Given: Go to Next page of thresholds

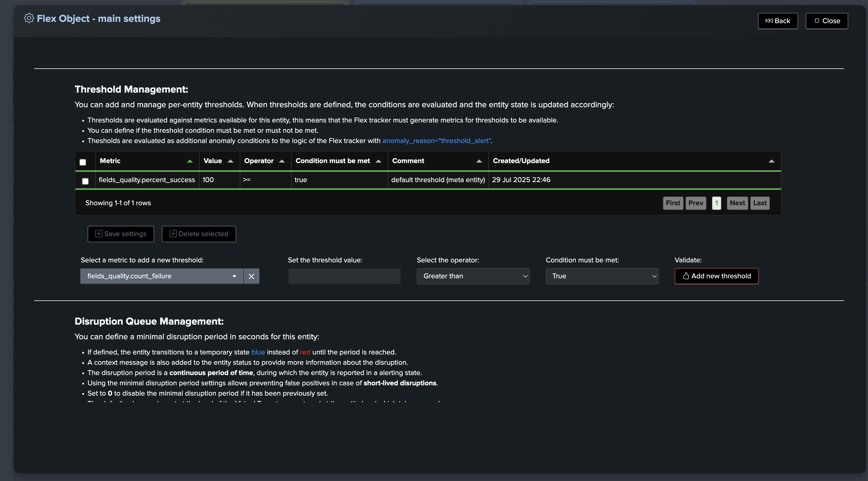Looking at the screenshot, I should pos(737,203).
